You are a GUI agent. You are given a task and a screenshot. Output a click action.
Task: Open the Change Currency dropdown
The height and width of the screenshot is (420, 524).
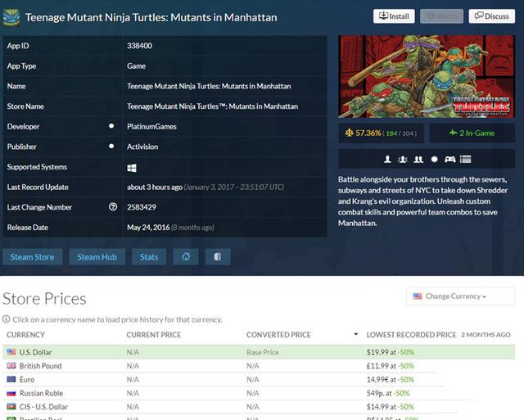coord(460,296)
